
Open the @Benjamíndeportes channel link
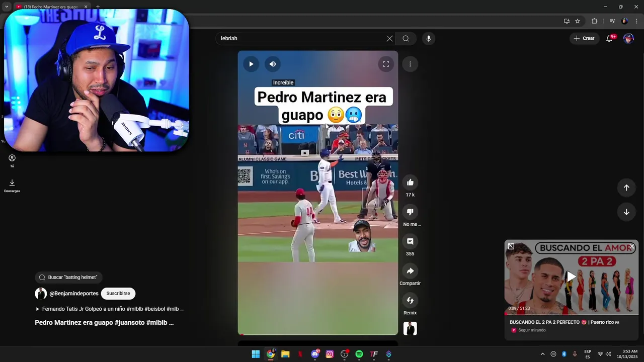click(74, 294)
